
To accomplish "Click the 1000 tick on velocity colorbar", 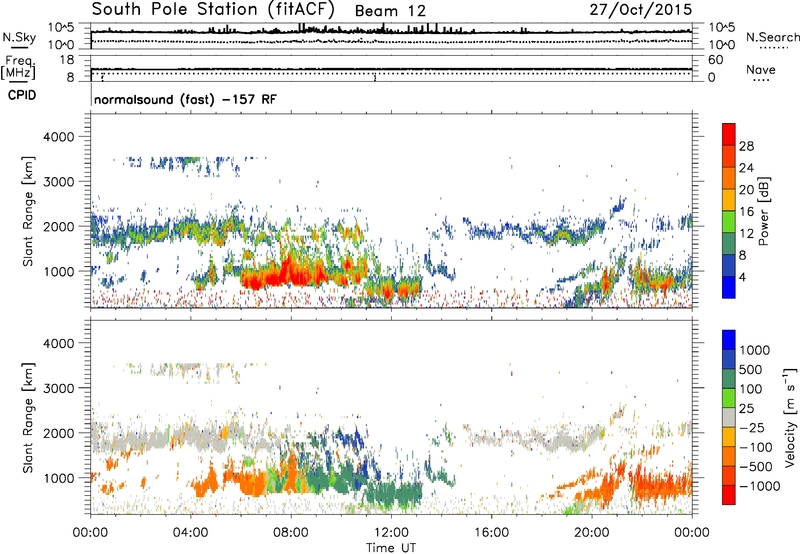I will click(754, 350).
